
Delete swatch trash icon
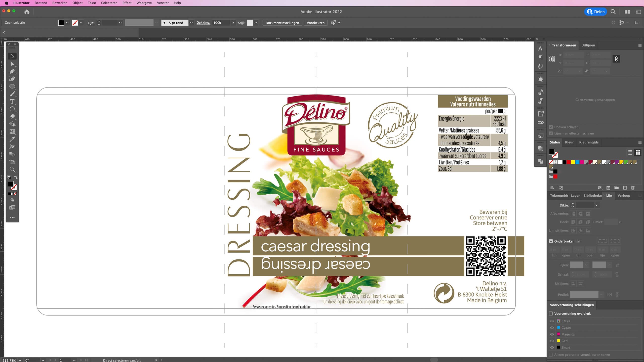(633, 188)
